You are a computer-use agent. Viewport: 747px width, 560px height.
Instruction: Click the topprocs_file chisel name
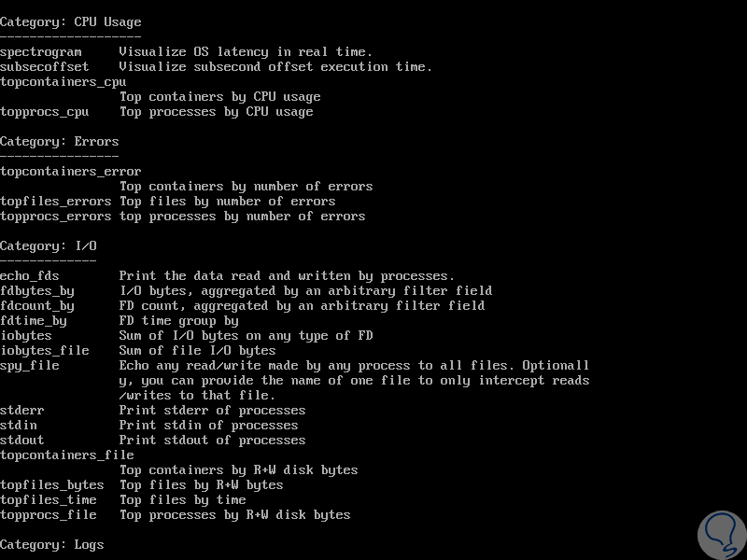tap(49, 515)
